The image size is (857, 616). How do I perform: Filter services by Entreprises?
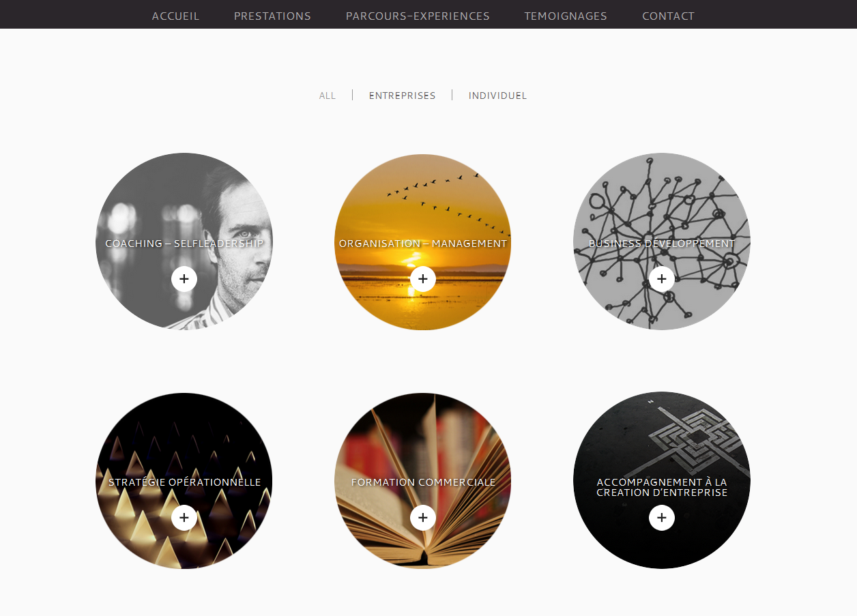click(x=402, y=96)
